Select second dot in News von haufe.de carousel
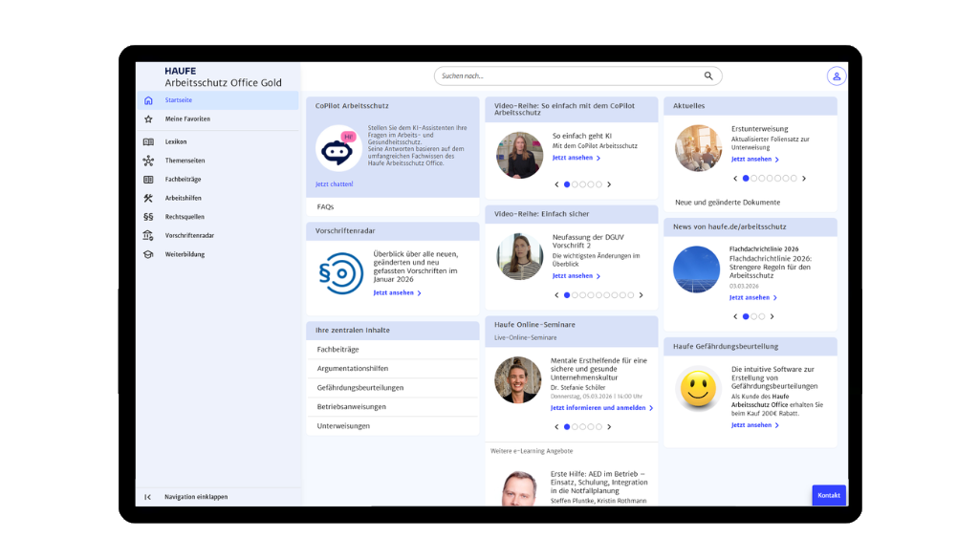 click(x=753, y=316)
